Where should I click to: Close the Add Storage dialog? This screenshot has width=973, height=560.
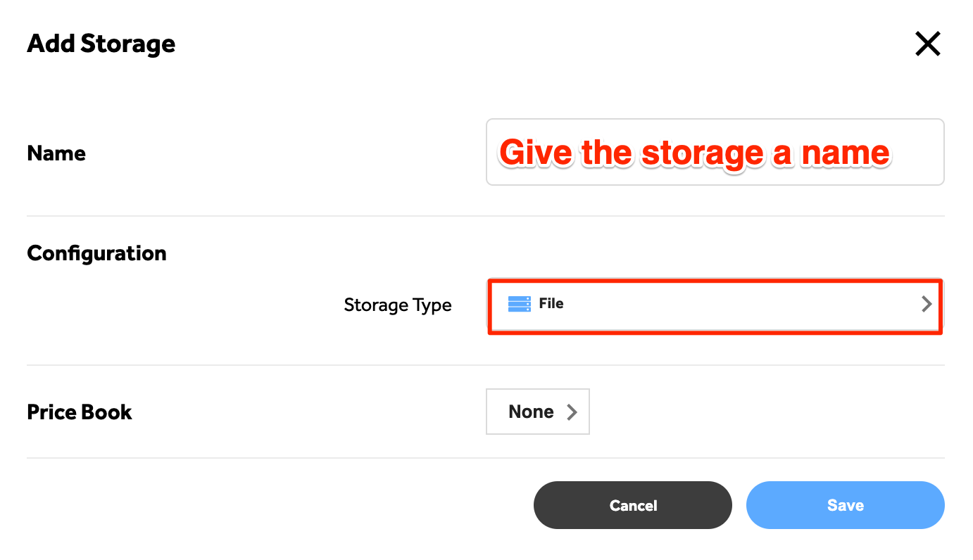point(927,44)
